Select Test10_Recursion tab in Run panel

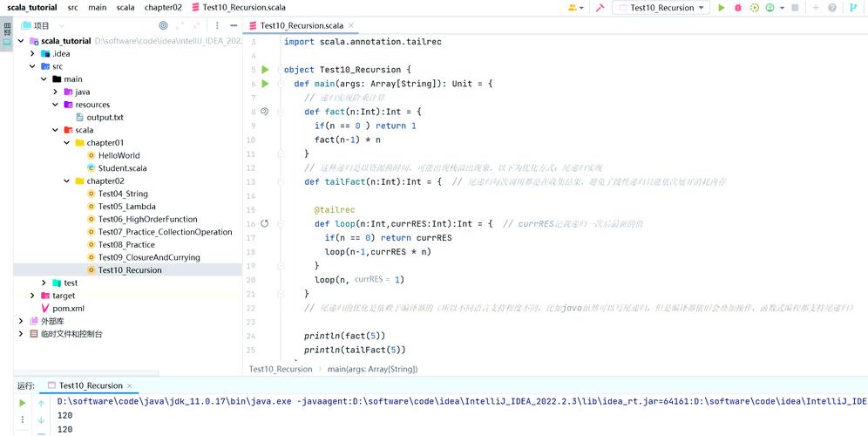[x=91, y=385]
